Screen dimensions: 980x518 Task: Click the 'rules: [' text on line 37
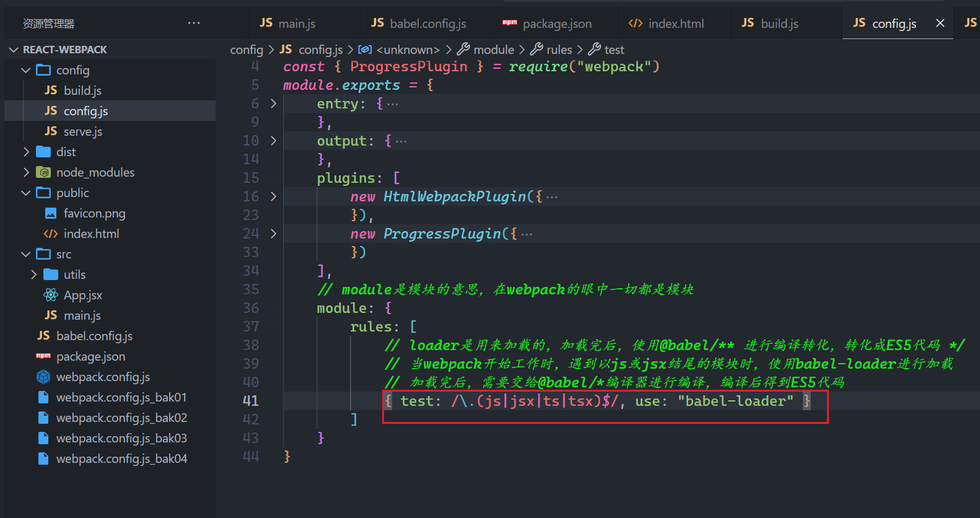(383, 327)
